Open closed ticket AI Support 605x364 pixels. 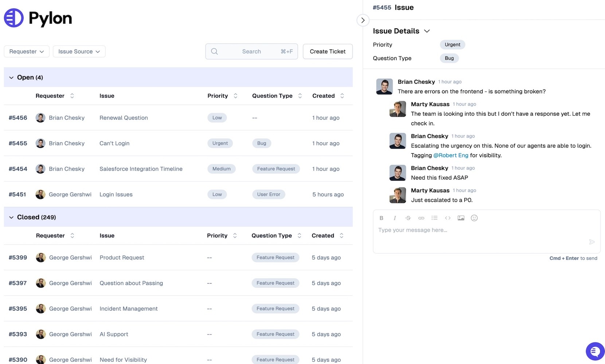(x=178, y=334)
